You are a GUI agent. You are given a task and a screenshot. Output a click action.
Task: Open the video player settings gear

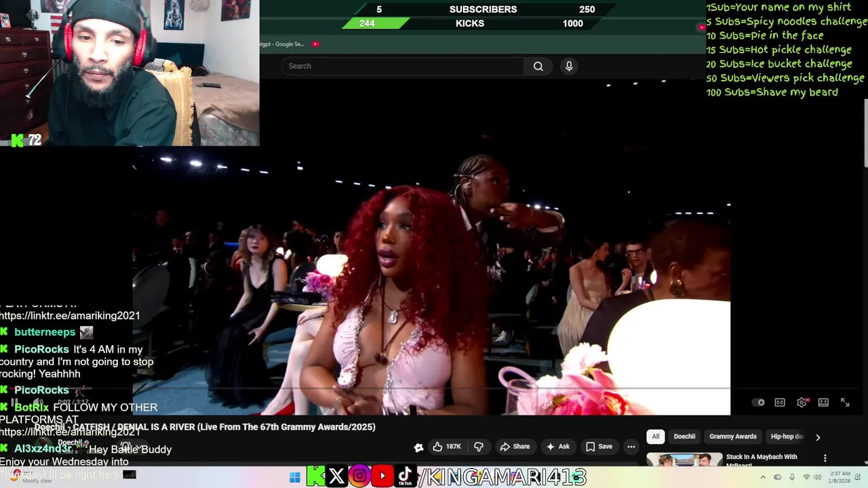click(802, 403)
